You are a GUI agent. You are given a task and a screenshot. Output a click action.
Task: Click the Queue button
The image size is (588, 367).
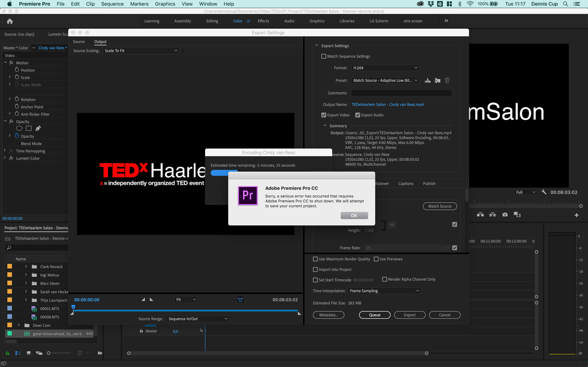tap(375, 315)
